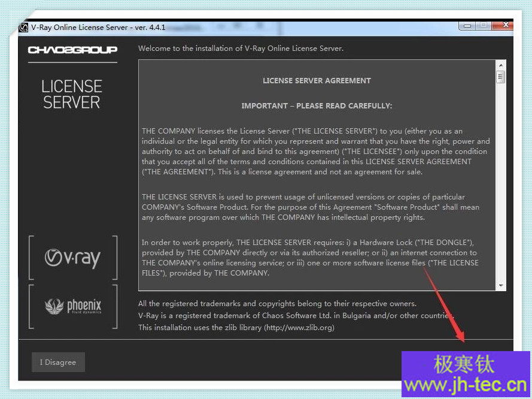Click the V-Ray registered trademark notice line
Image resolution: width=532 pixels, height=399 pixels.
coord(296,316)
